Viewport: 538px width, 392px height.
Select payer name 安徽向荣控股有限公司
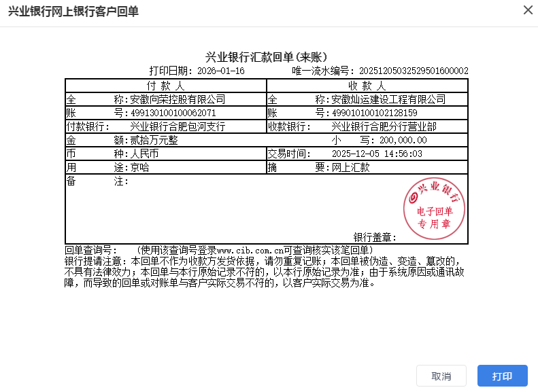point(178,99)
